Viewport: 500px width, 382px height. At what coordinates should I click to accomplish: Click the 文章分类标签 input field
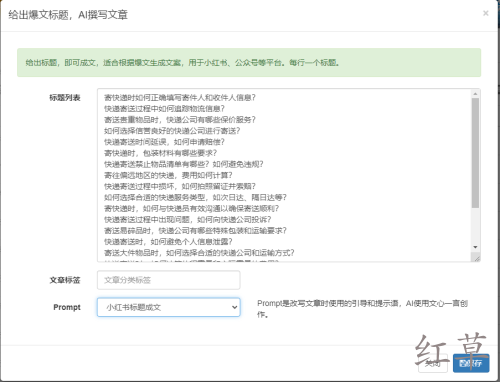169,280
